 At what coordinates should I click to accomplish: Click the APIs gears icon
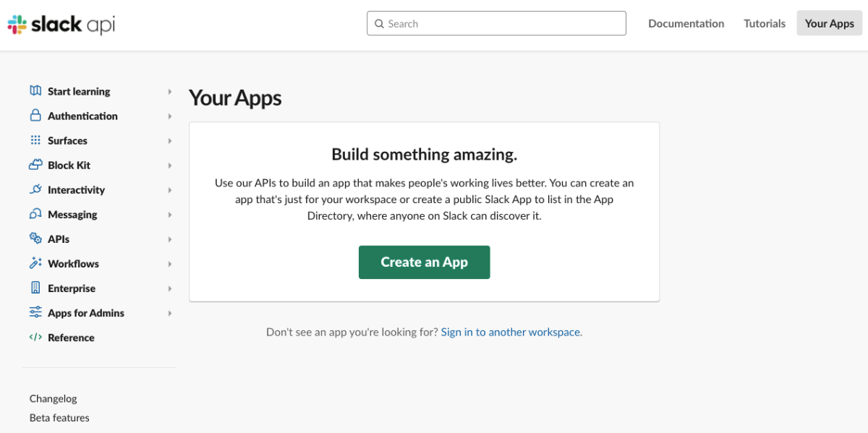pyautogui.click(x=35, y=239)
